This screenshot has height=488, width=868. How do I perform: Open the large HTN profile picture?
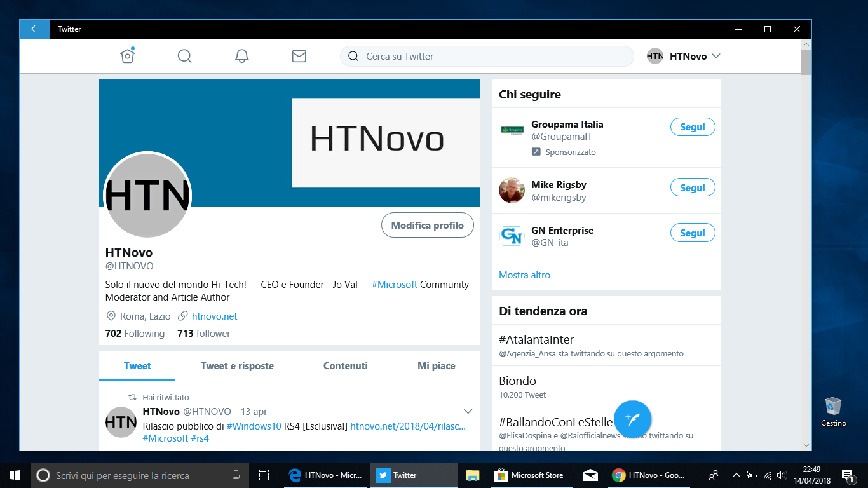147,195
